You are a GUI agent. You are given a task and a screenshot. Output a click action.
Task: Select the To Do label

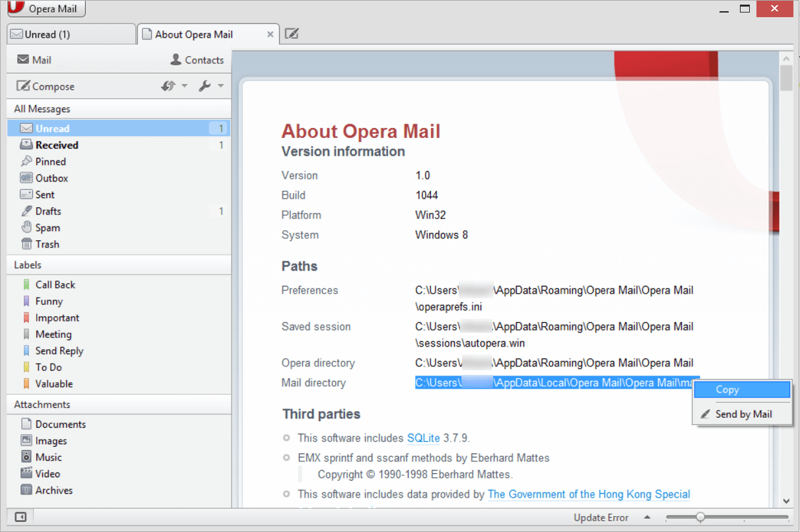click(119, 367)
